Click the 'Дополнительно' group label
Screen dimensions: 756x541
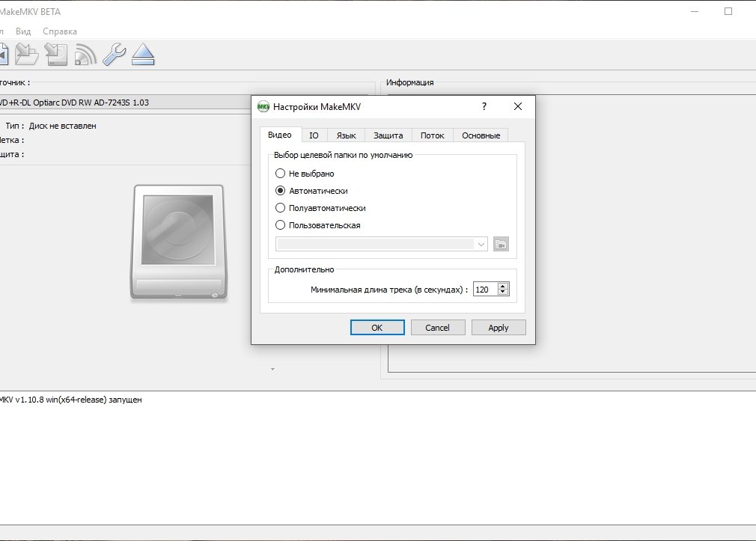(x=304, y=269)
